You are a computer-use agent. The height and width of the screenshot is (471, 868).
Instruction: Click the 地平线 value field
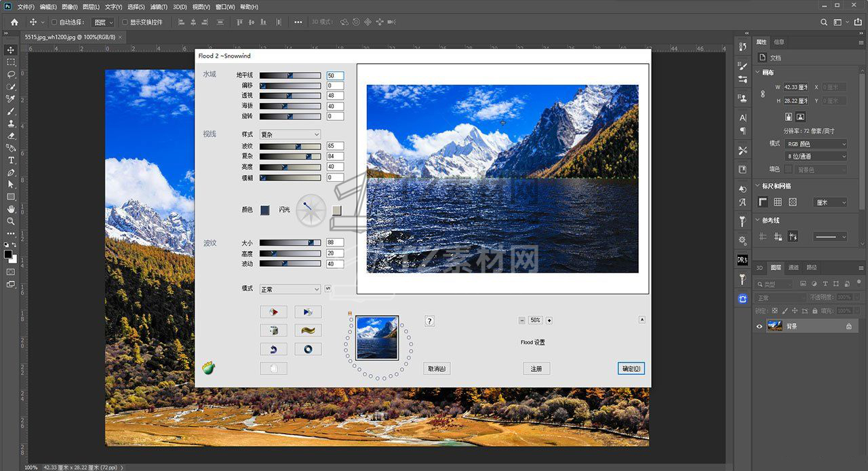pyautogui.click(x=335, y=75)
